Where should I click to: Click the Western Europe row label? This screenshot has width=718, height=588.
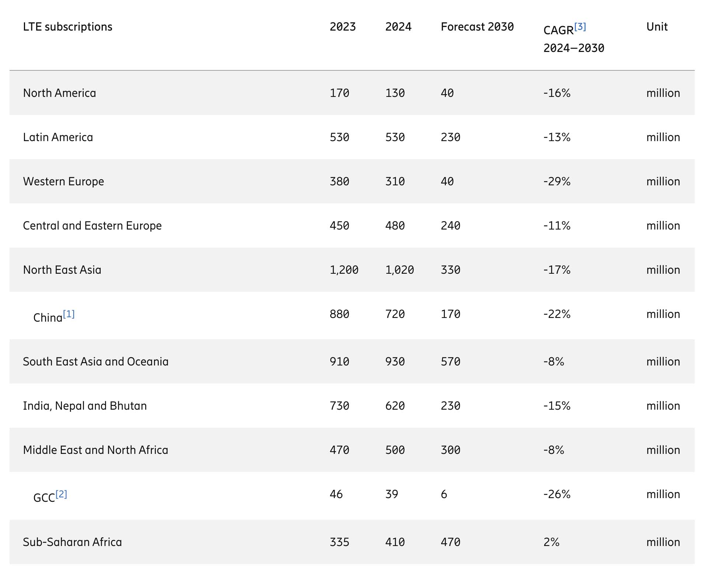63,182
